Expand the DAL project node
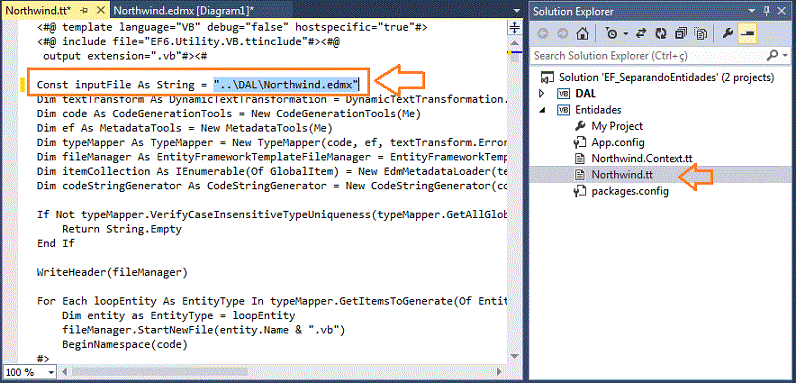 click(541, 93)
